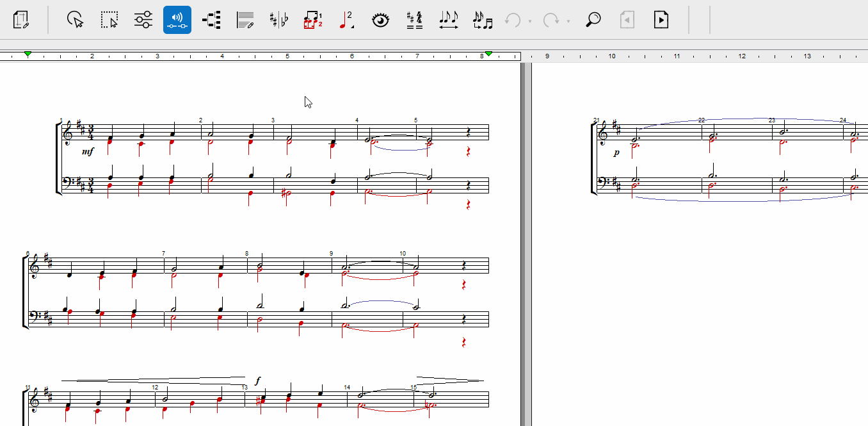Open the key signature accidentals tool

(x=279, y=20)
